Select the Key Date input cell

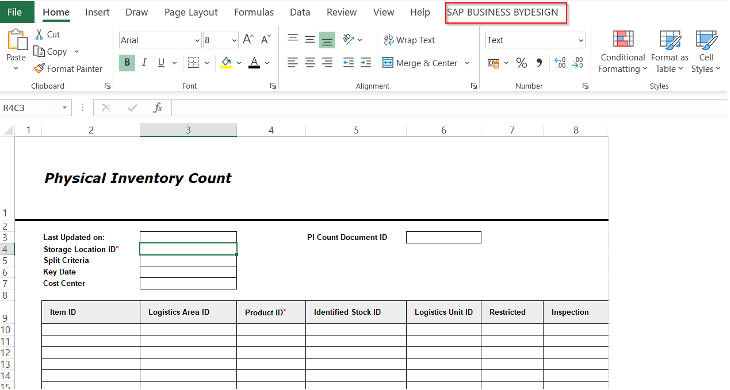click(188, 272)
